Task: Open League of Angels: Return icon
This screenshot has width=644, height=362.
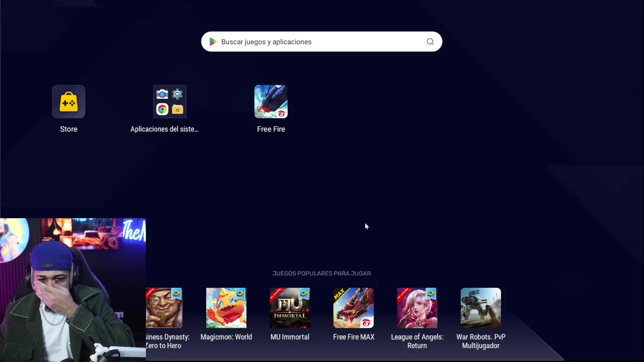Action: pos(417,308)
